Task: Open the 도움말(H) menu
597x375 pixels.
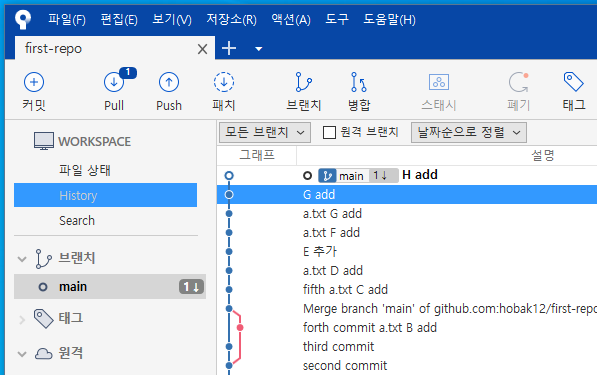Action: click(389, 19)
